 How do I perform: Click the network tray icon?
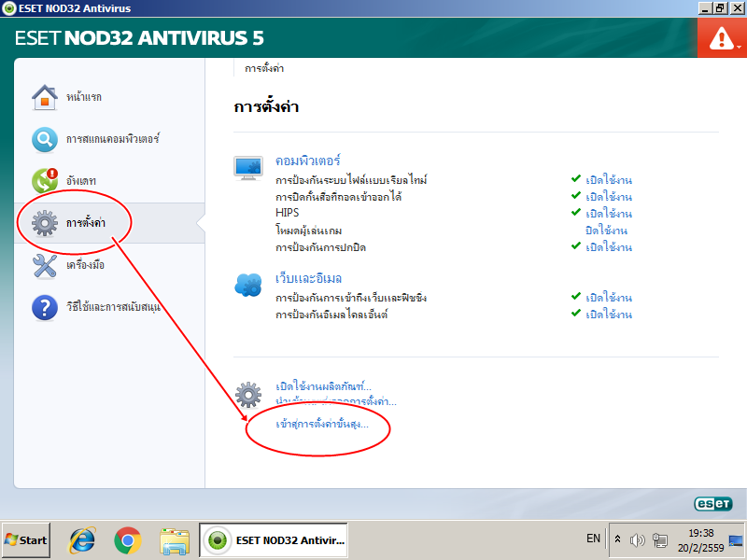tap(660, 540)
